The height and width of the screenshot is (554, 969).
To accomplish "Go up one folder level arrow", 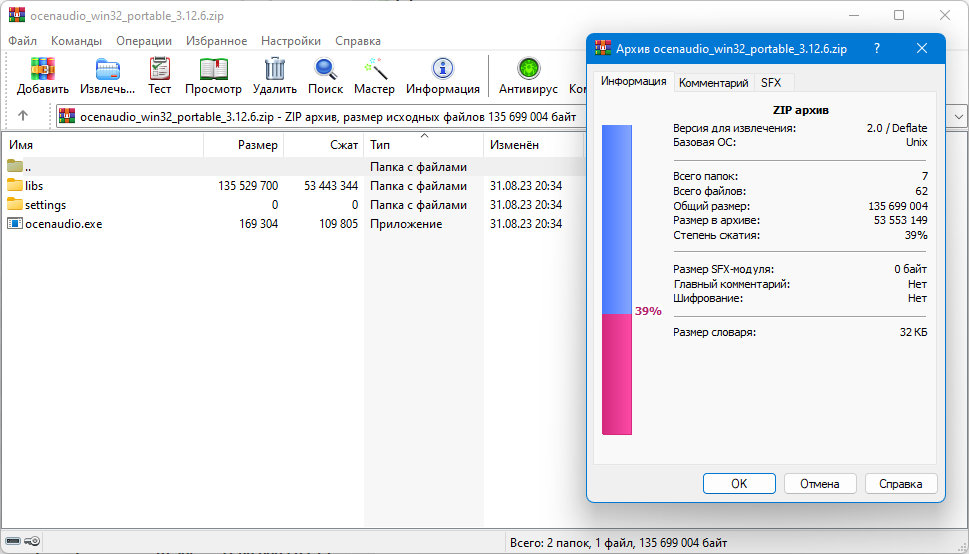I will pos(23,116).
